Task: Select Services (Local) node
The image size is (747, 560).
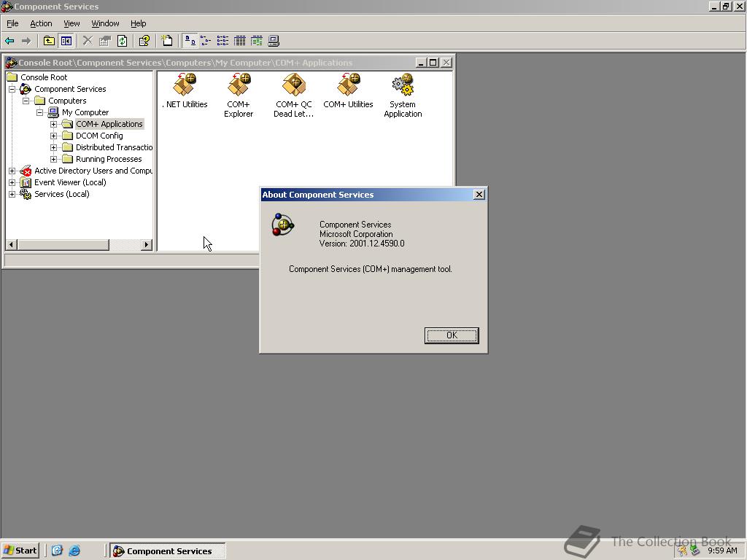Action: (x=61, y=194)
